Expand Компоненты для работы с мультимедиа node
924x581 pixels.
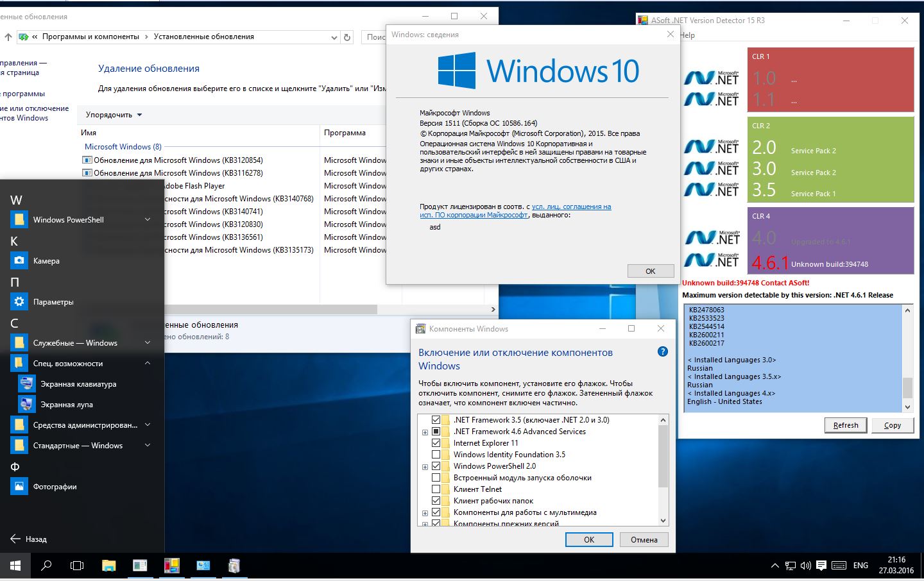[425, 513]
